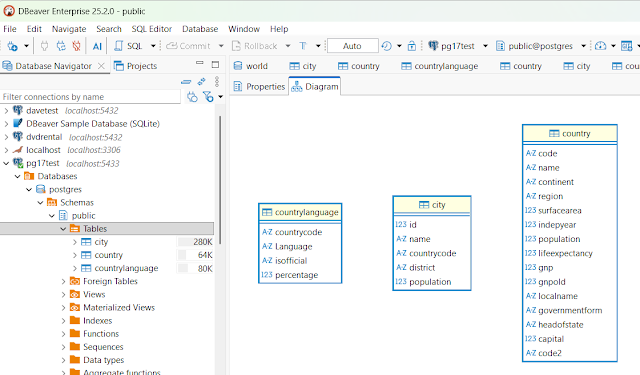The height and width of the screenshot is (375, 640).
Task: Click the isofficial column in the countrylanguage entity
Action: point(291,261)
